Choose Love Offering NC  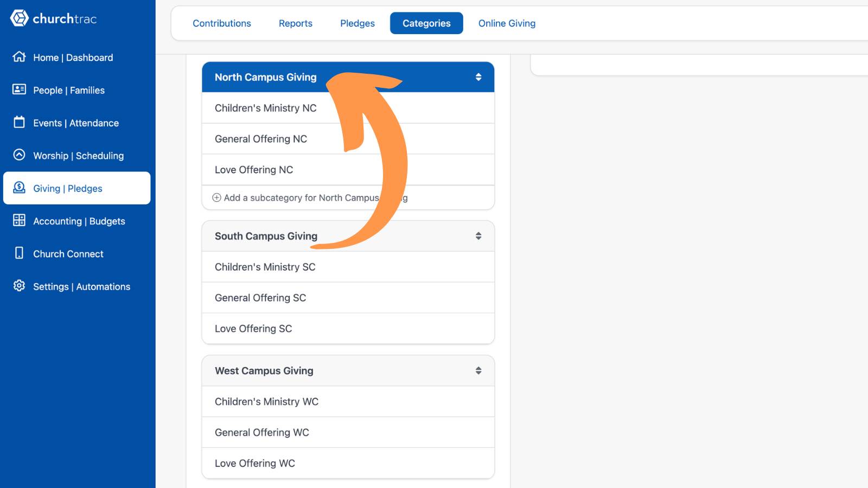348,170
